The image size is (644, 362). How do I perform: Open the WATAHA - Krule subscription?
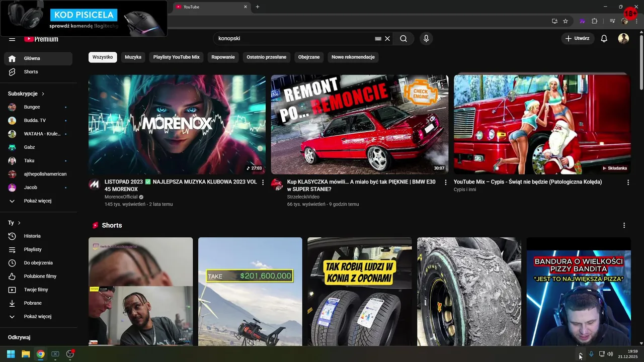38,134
